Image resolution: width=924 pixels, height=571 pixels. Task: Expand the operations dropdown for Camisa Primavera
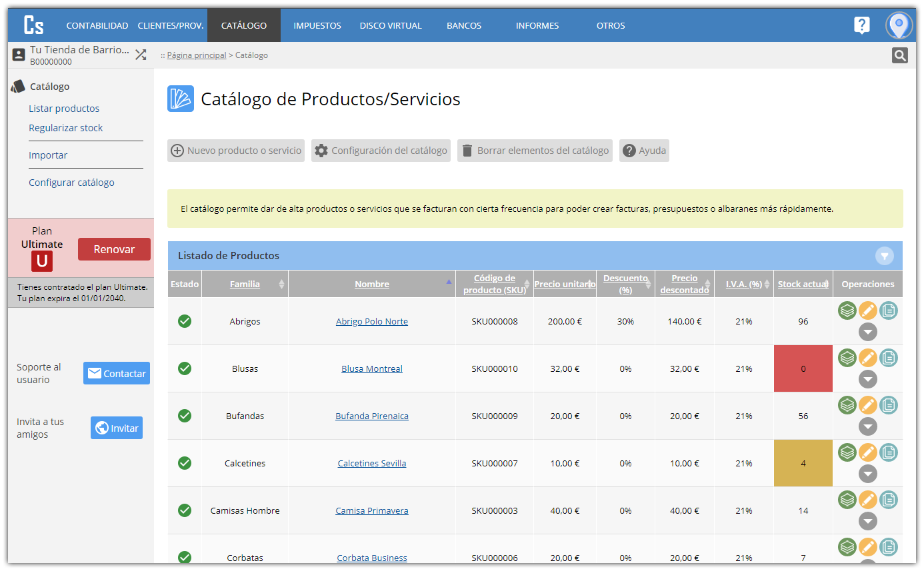click(x=867, y=522)
